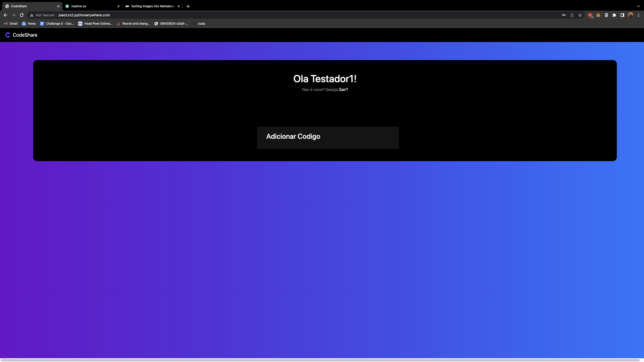Open the Gmail bookmark
644x362 pixels.
[11, 24]
